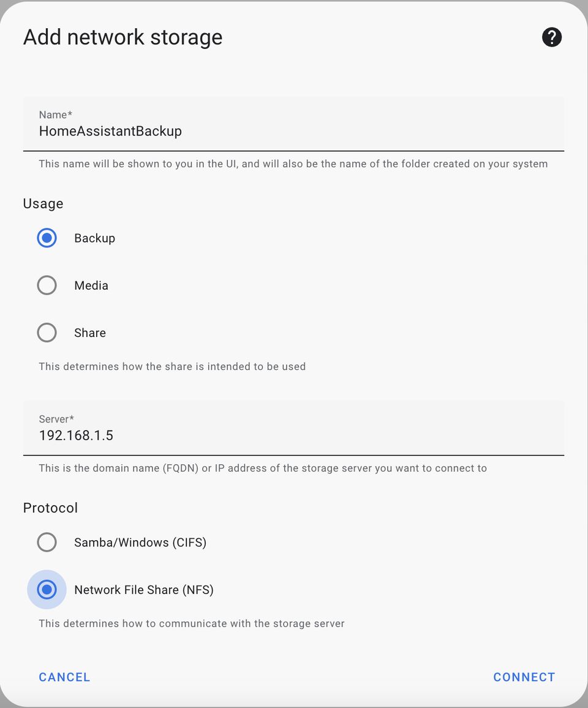
Task: Select Share for the storage usage
Action: tap(47, 333)
